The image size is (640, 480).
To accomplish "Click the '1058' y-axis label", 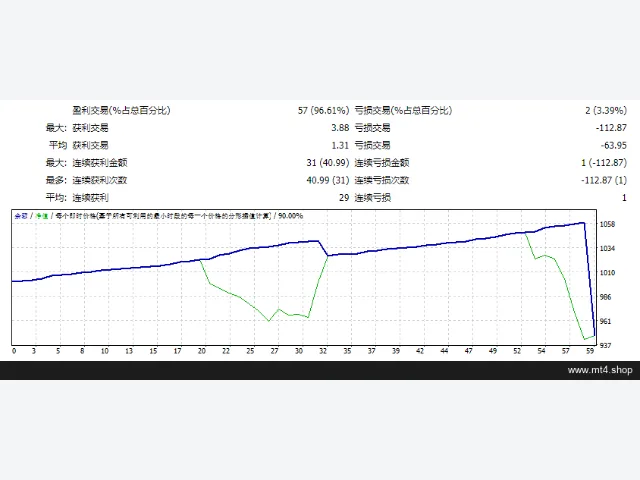I will (x=607, y=224).
